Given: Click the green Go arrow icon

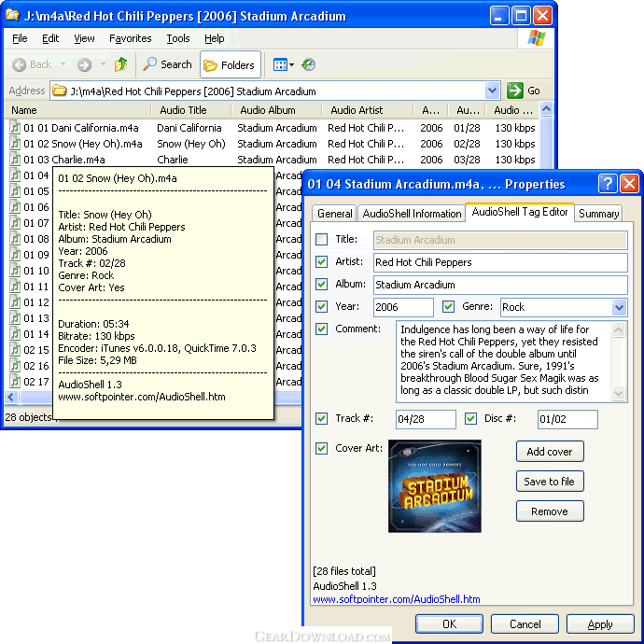Looking at the screenshot, I should click(x=514, y=91).
